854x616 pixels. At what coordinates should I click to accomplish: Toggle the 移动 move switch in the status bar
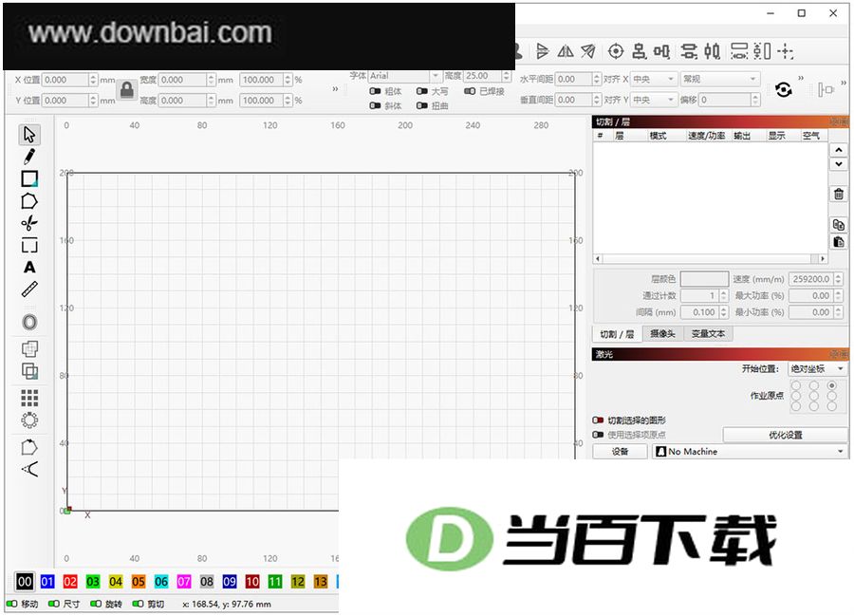coord(11,604)
